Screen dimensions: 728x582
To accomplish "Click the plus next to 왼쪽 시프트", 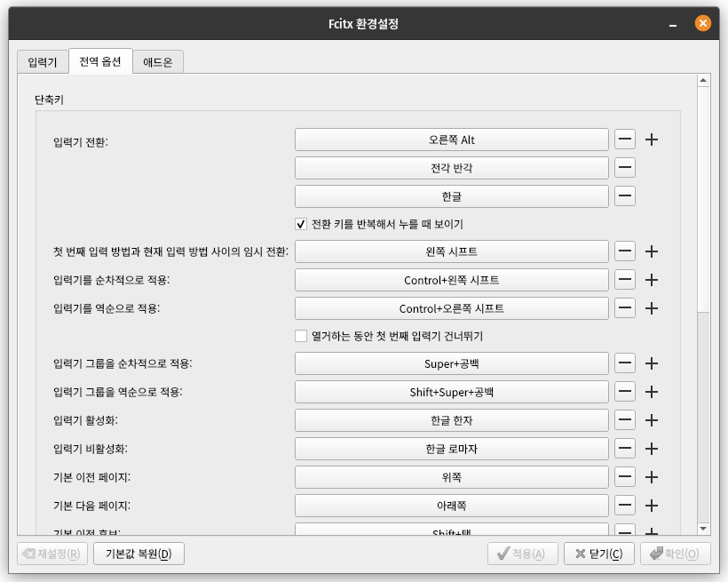I will point(652,251).
